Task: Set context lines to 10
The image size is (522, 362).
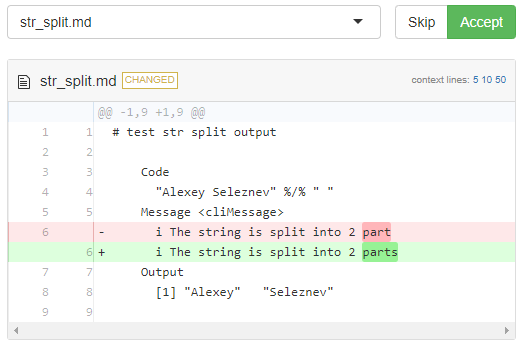Action: 487,80
